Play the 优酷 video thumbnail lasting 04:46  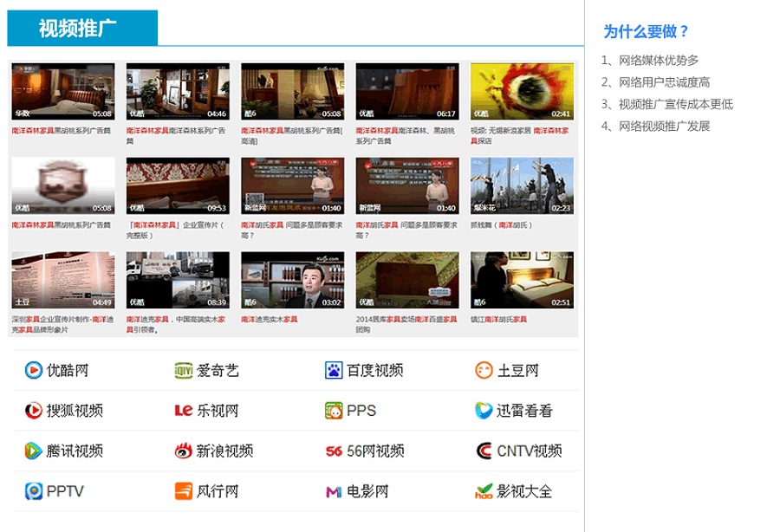coord(178,92)
